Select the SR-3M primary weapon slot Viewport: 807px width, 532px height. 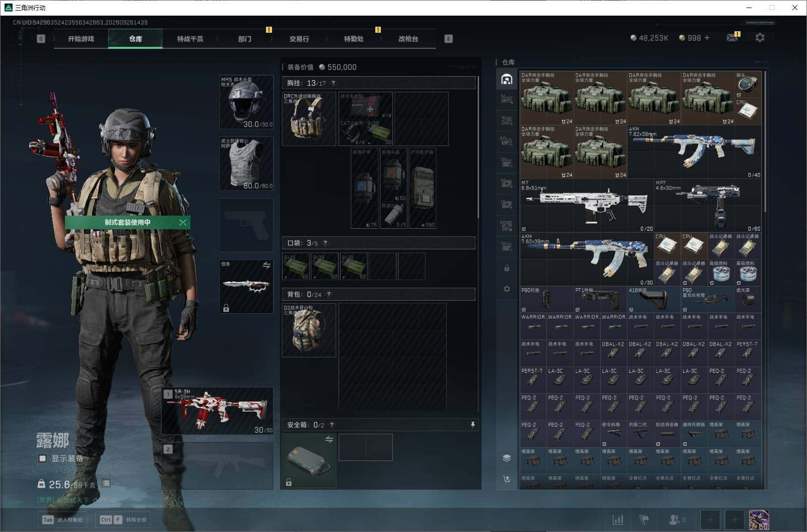point(217,411)
